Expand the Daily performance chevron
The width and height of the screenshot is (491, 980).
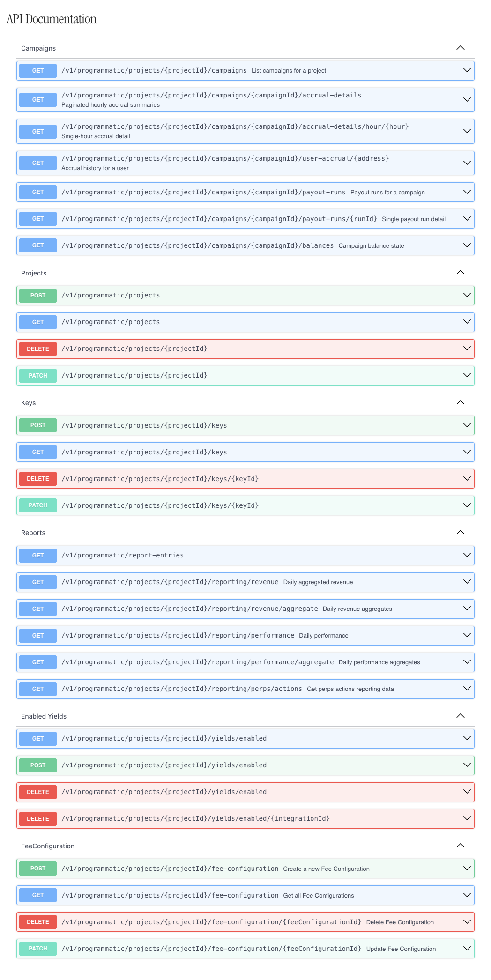(x=467, y=635)
